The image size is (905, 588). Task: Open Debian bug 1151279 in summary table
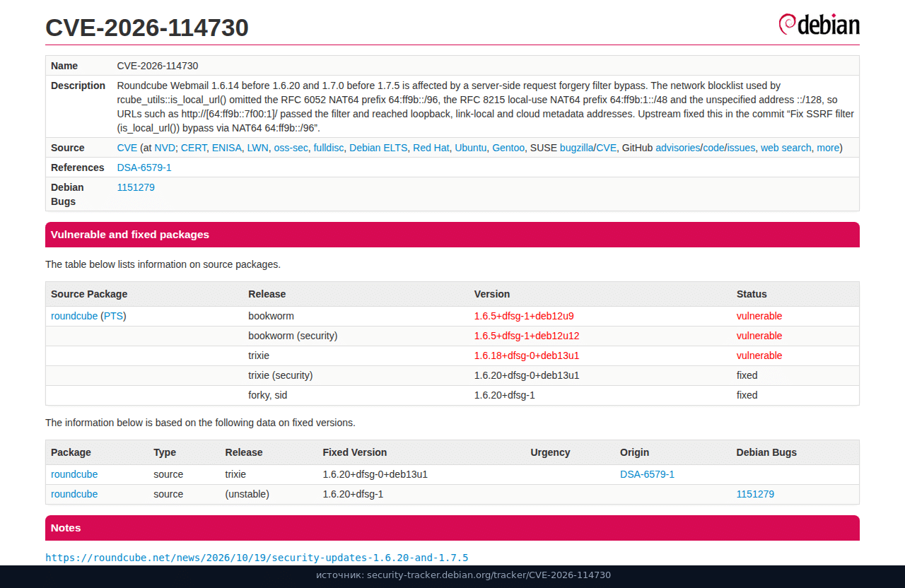coord(136,187)
